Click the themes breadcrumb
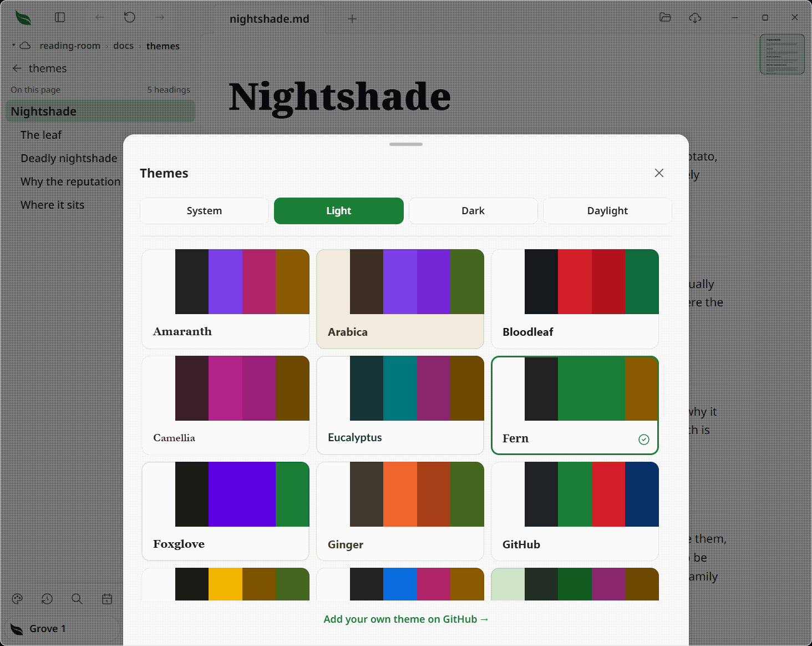Viewport: 812px width, 646px height. pyautogui.click(x=163, y=46)
